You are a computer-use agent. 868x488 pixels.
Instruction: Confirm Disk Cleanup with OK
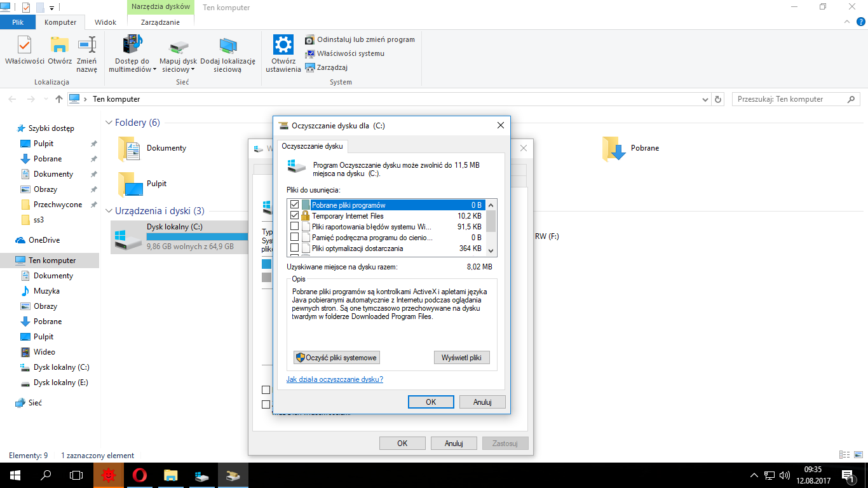pos(431,402)
